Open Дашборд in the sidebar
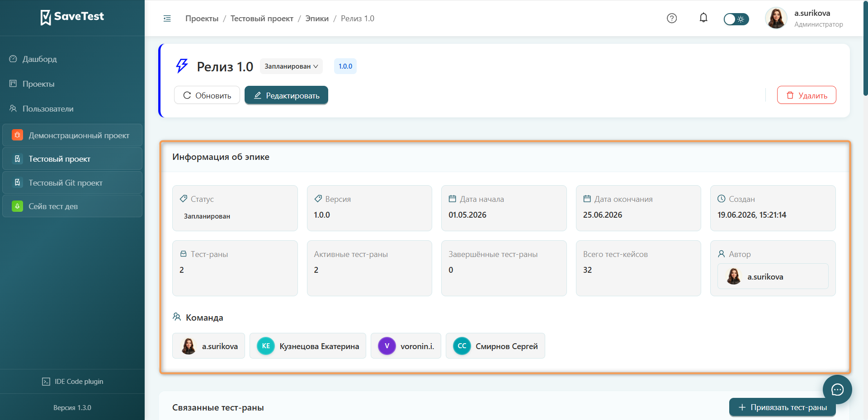 pyautogui.click(x=40, y=59)
